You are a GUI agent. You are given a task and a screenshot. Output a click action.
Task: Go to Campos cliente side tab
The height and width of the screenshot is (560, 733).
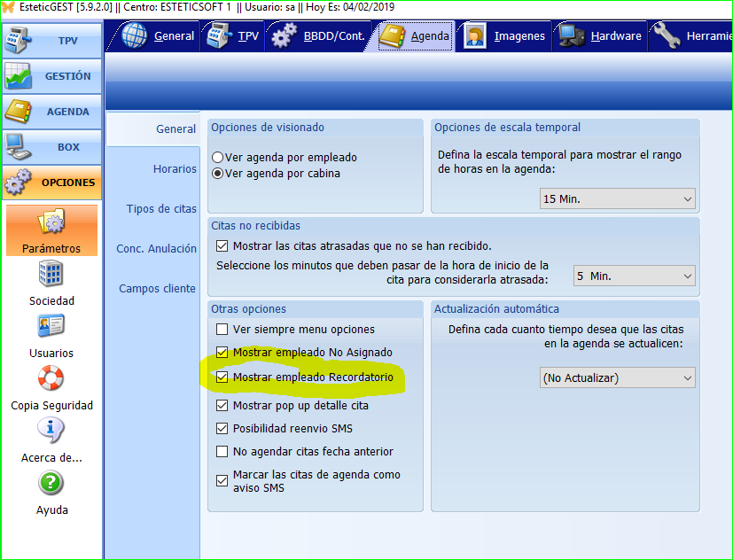(x=157, y=289)
